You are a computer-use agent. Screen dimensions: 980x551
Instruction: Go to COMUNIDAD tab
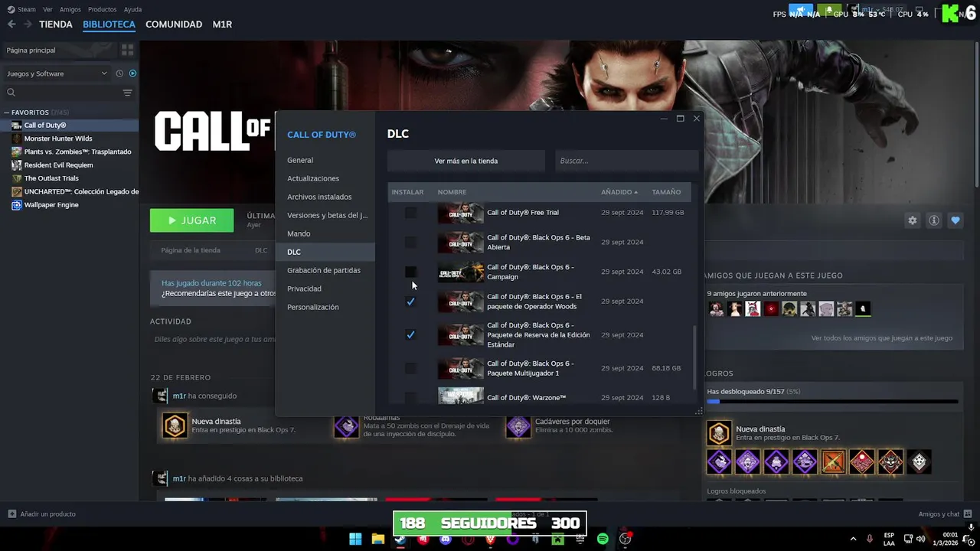click(174, 24)
